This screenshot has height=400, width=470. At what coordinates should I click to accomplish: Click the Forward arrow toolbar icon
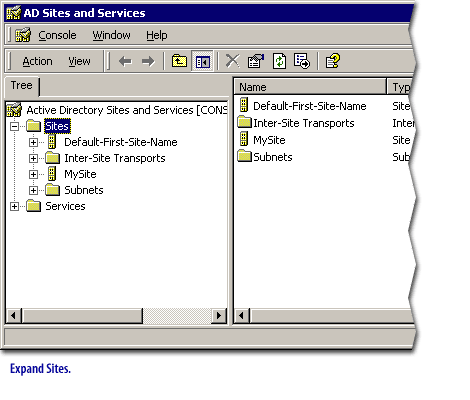pos(148,61)
